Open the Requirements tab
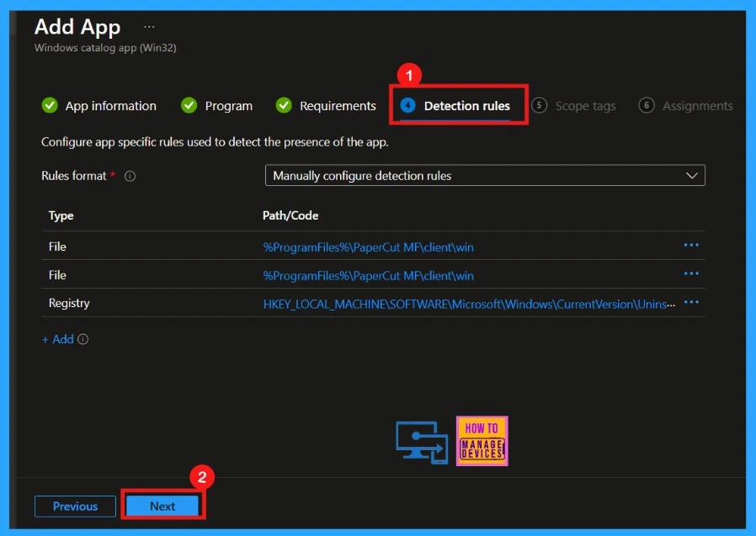The width and height of the screenshot is (756, 536). (326, 105)
